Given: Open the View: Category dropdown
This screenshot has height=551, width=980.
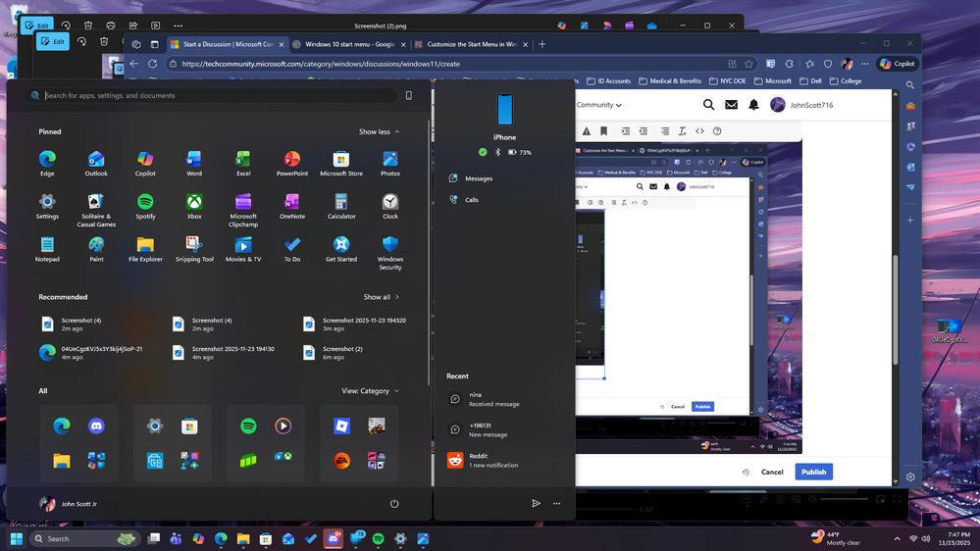Looking at the screenshot, I should pyautogui.click(x=370, y=391).
